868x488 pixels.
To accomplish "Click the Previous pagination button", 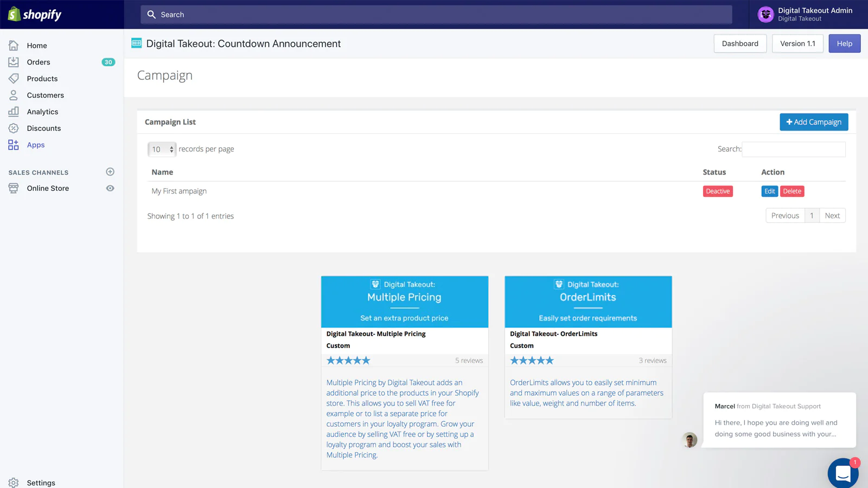I will point(785,215).
